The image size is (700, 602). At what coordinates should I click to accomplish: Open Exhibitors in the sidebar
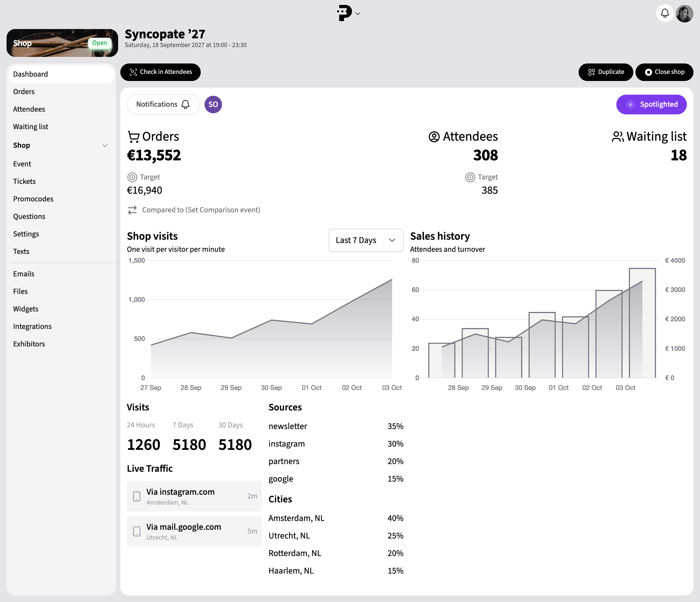(61, 345)
